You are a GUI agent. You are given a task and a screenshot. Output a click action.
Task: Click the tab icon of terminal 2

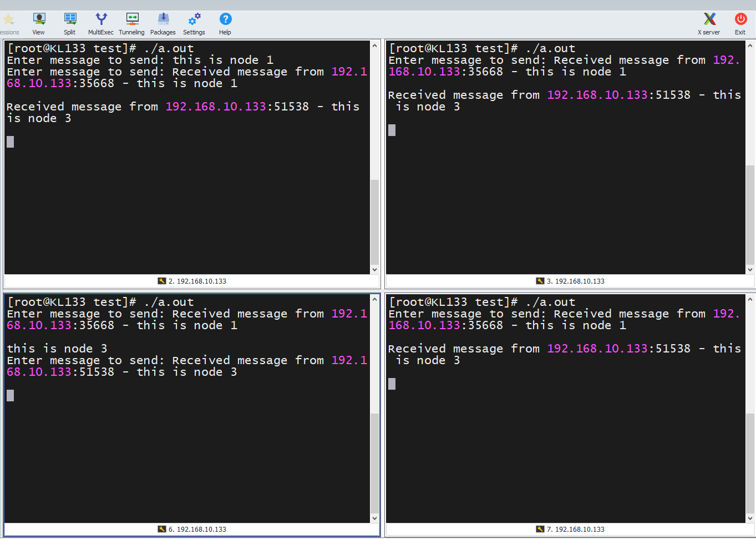[162, 281]
